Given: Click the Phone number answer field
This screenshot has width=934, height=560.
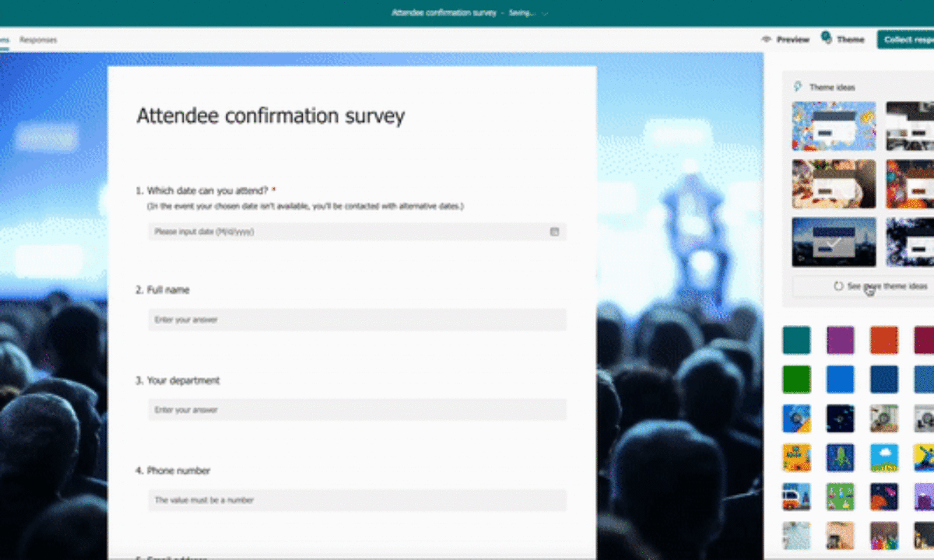Looking at the screenshot, I should point(357,500).
